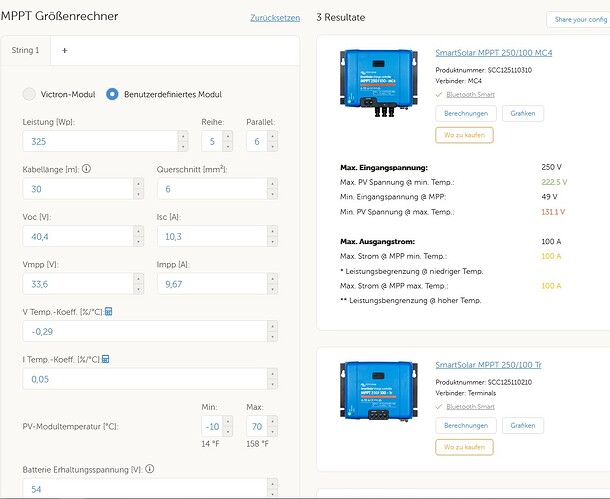
Task: Switch to the String 1 tab
Action: (25, 50)
